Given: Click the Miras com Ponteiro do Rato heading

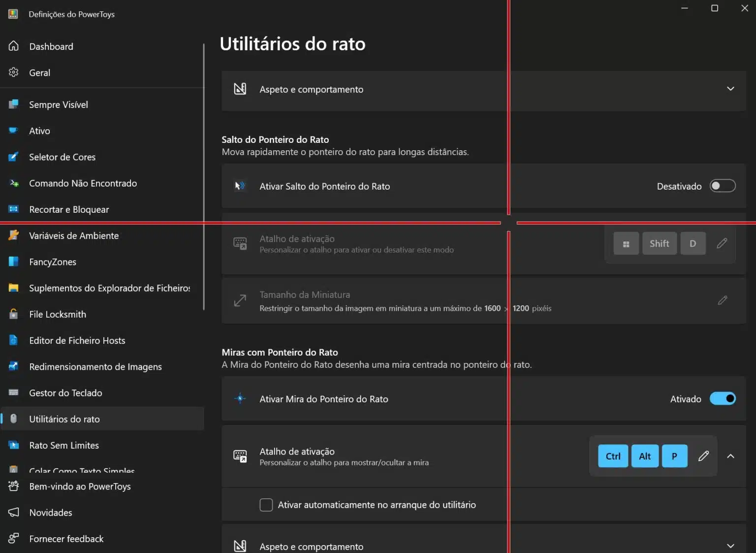Looking at the screenshot, I should (280, 352).
